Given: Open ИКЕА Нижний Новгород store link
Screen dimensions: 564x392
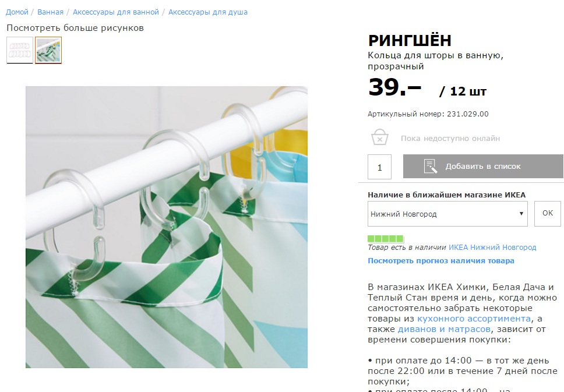Looking at the screenshot, I should tap(492, 248).
